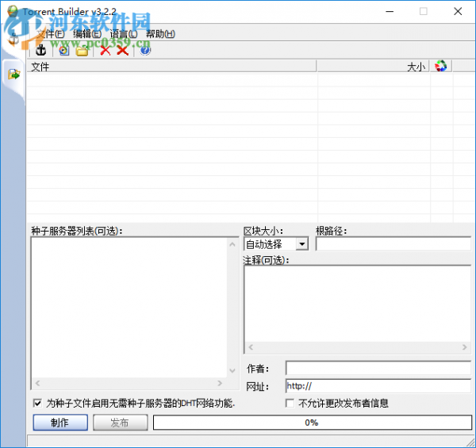This screenshot has width=476, height=448.
Task: Open the 帮助(H) menu
Action: point(160,33)
